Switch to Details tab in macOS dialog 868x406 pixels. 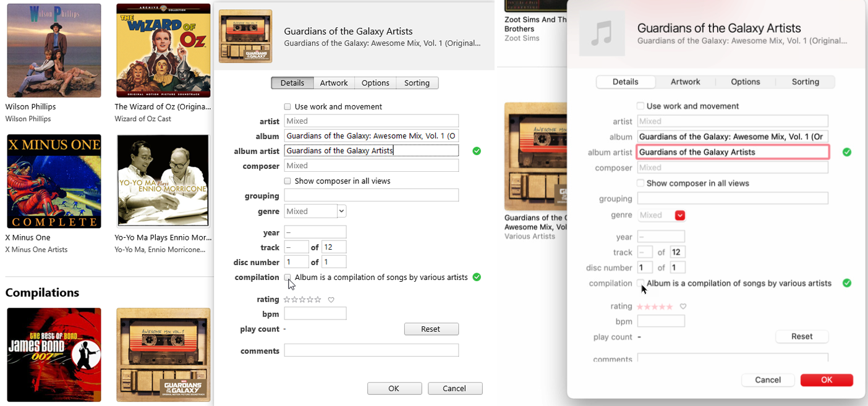[625, 82]
